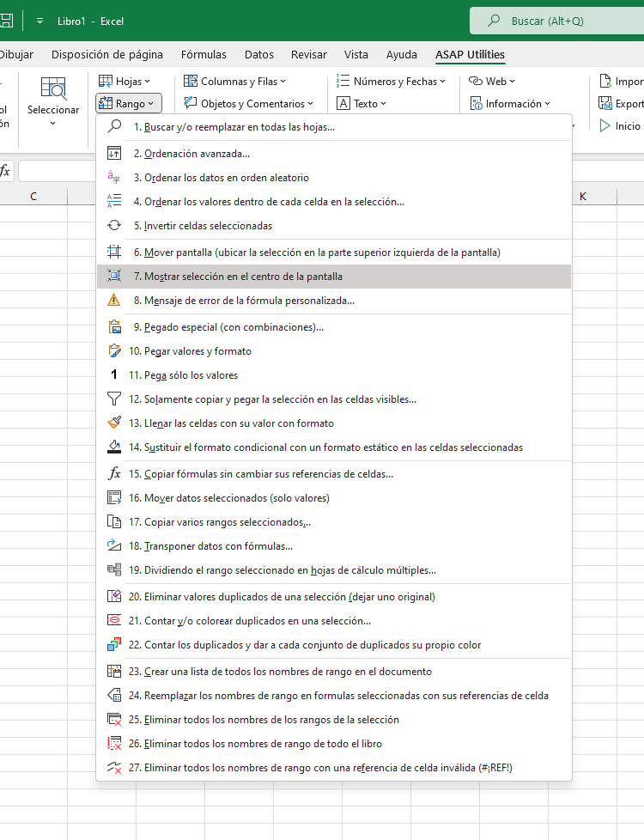
Task: Click the warning triangle icon of item 8
Action: click(114, 300)
